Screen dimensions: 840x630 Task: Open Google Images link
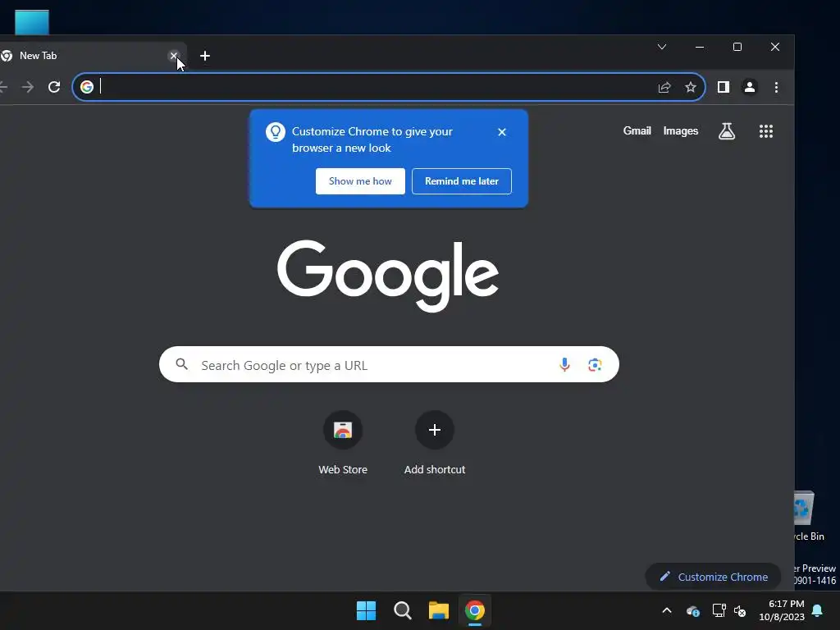[x=680, y=130]
